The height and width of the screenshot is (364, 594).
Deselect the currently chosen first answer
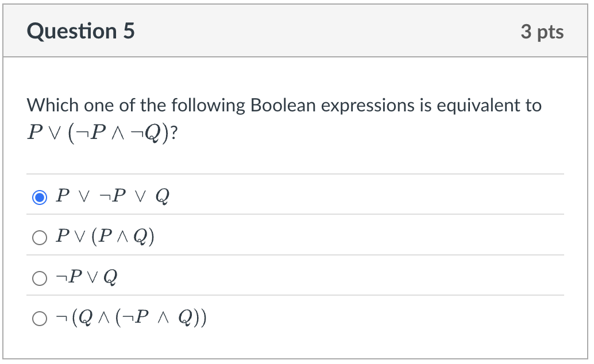point(39,196)
